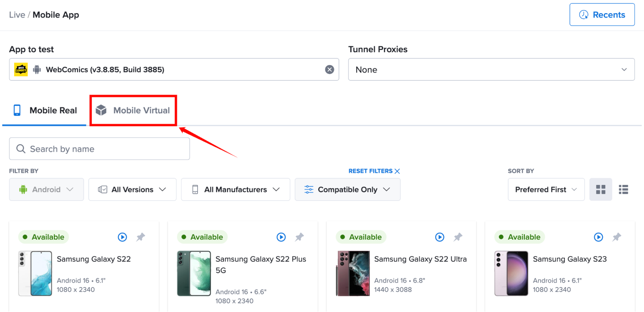Pin the Samsung Galaxy S22 Plus 5G

pos(299,237)
